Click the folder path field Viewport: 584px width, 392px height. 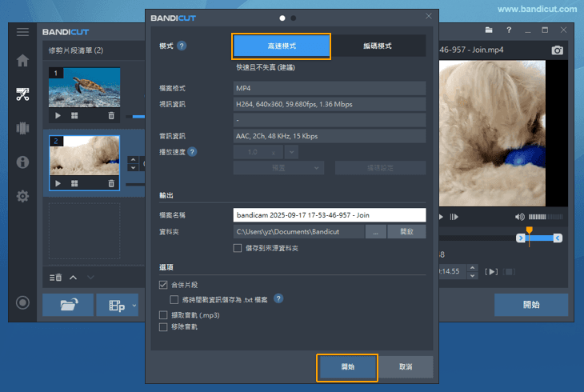click(x=298, y=232)
